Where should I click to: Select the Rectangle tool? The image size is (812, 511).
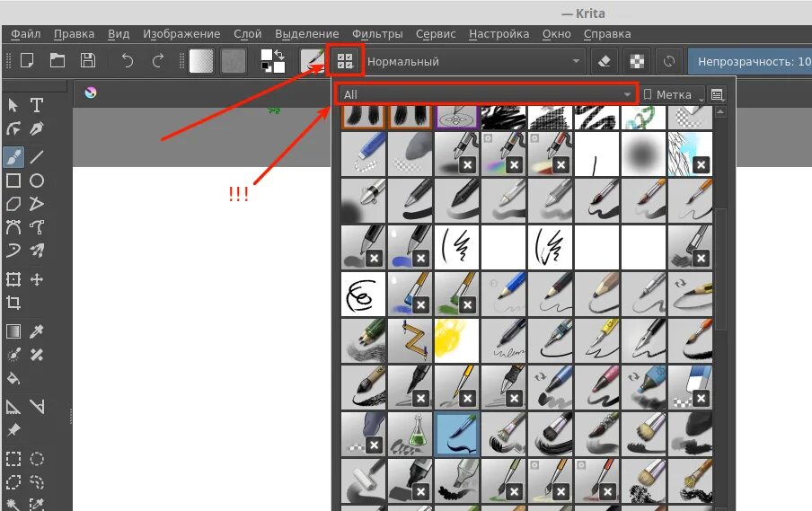(13, 181)
